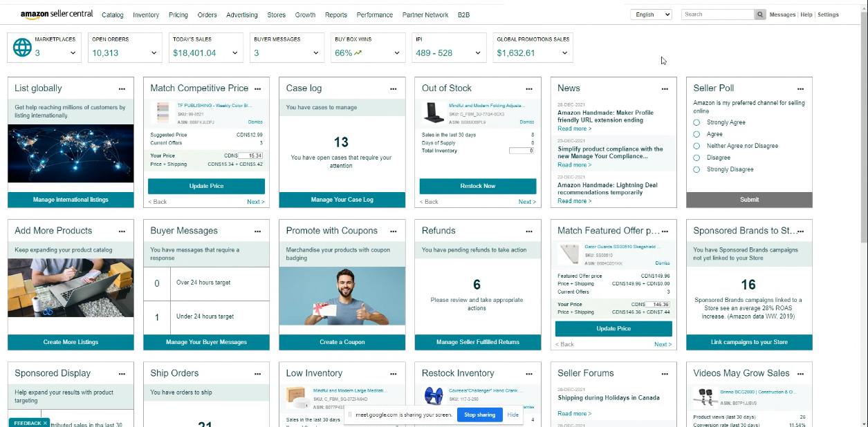Close the Feedback tab
The image size is (868, 427).
45,423
